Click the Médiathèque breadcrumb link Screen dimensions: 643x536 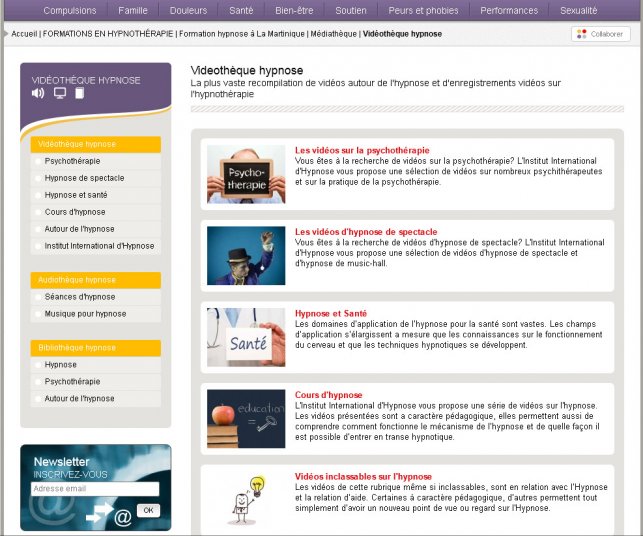(x=332, y=34)
